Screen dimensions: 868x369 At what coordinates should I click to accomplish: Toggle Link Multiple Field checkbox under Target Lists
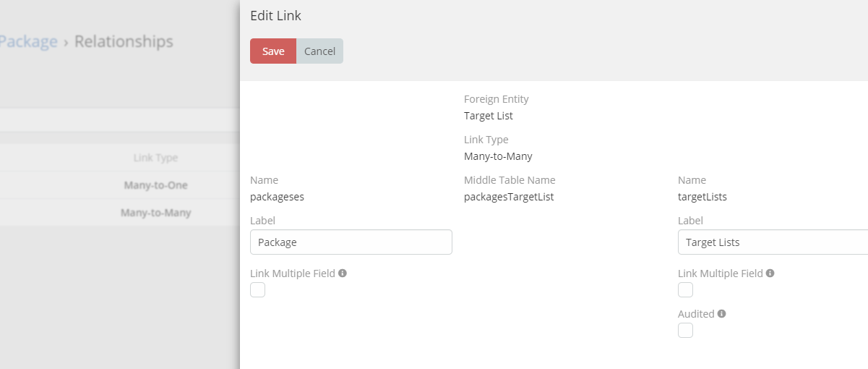(x=685, y=290)
